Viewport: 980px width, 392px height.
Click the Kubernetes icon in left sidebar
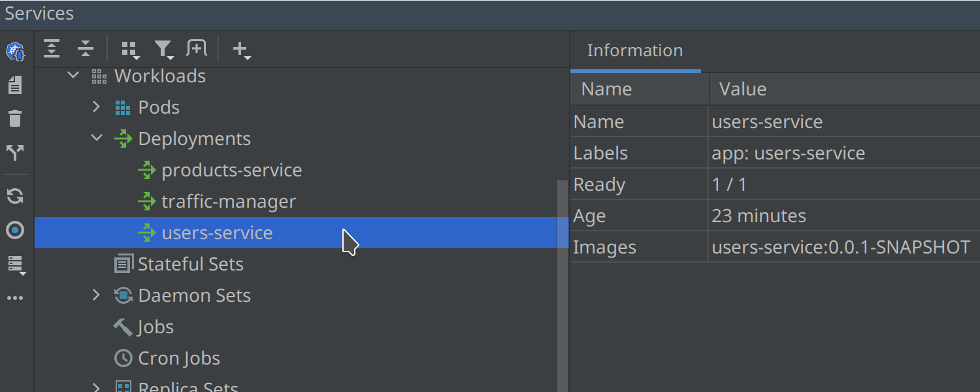pyautogui.click(x=15, y=51)
